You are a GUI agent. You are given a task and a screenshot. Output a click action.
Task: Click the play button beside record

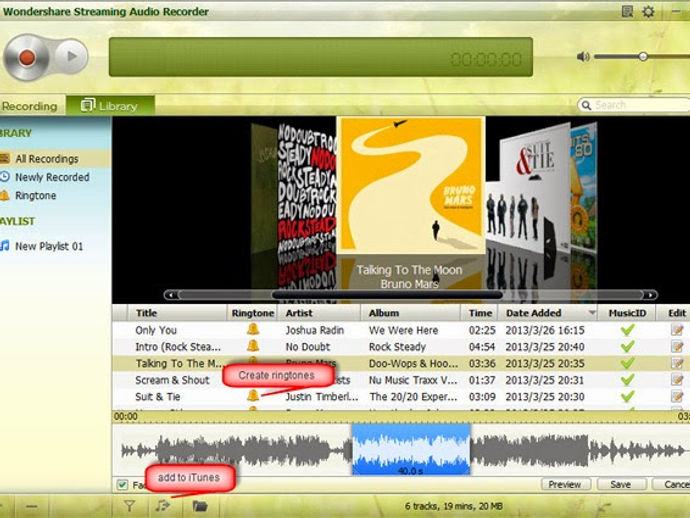click(72, 56)
